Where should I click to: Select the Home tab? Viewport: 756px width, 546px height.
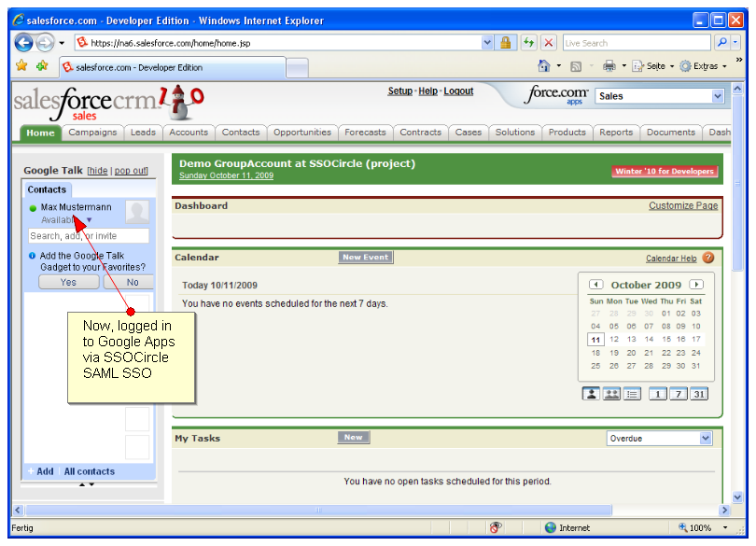pos(40,133)
